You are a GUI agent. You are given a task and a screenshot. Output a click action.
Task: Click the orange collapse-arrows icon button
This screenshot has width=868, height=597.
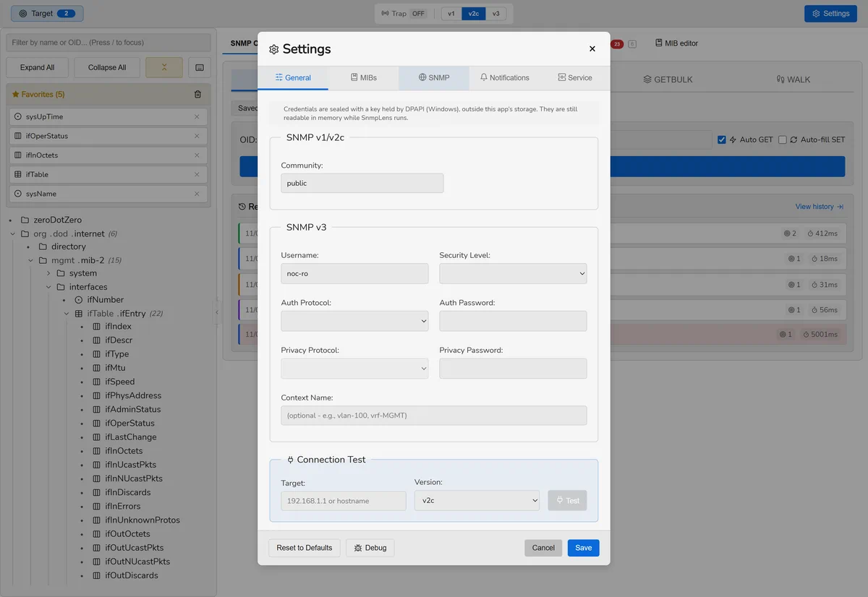164,67
